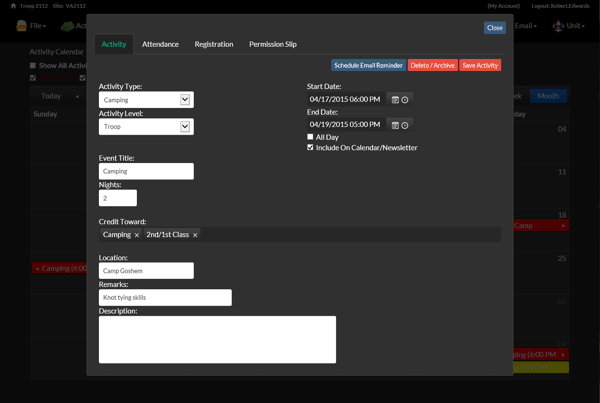600x403 pixels.
Task: Select the Month calendar view
Action: 548,96
